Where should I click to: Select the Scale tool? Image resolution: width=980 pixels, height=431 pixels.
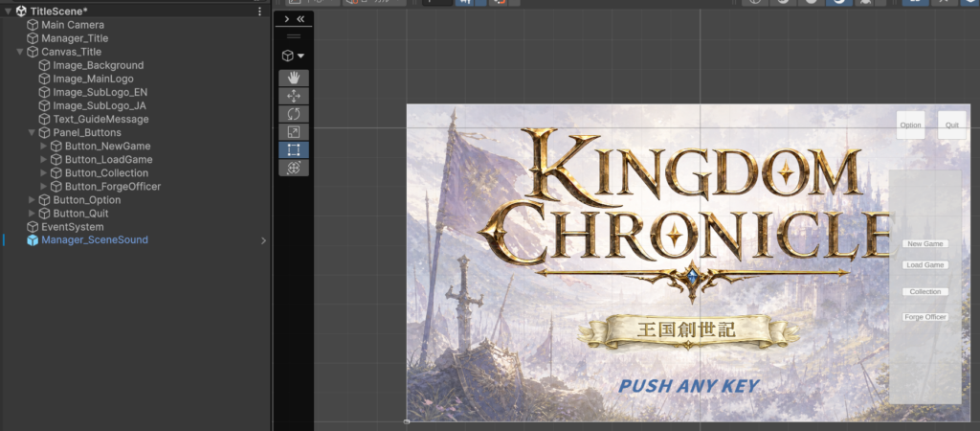click(294, 132)
